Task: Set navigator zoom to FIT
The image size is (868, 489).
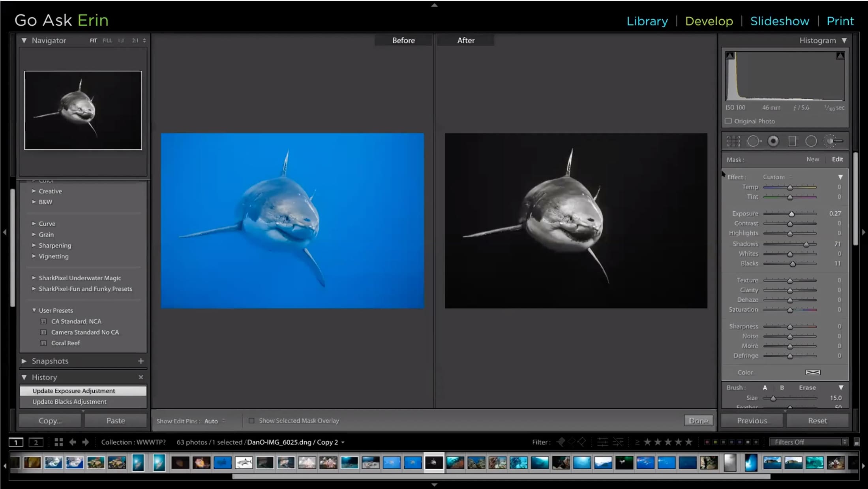Action: coord(93,40)
